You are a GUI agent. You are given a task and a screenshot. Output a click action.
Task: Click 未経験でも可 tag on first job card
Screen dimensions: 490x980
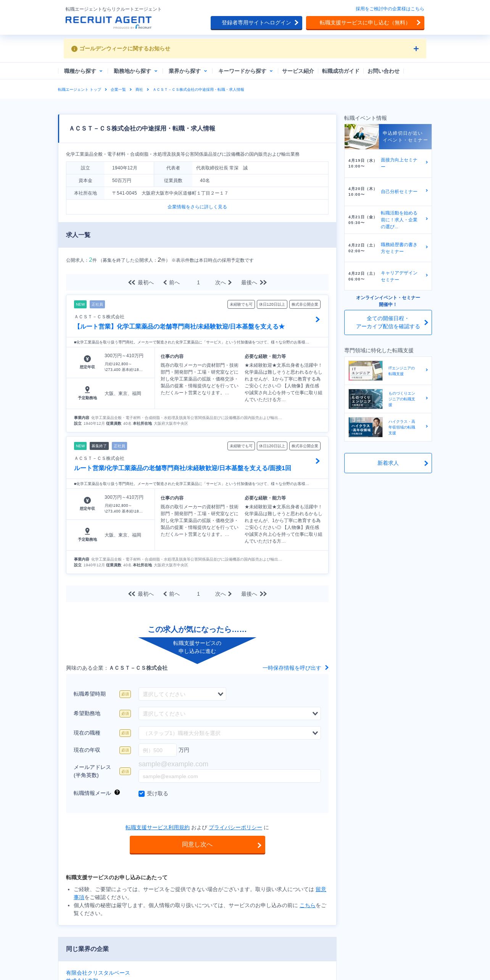click(x=241, y=305)
